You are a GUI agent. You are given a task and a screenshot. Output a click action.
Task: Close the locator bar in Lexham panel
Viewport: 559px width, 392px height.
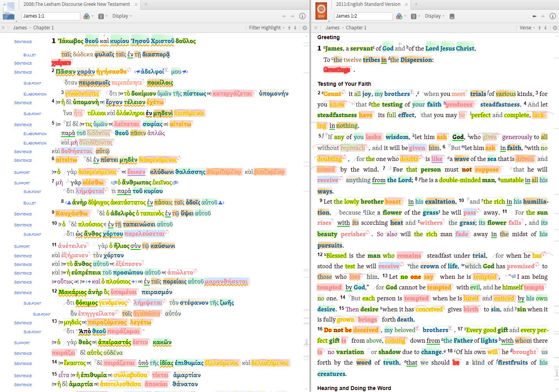(x=305, y=28)
